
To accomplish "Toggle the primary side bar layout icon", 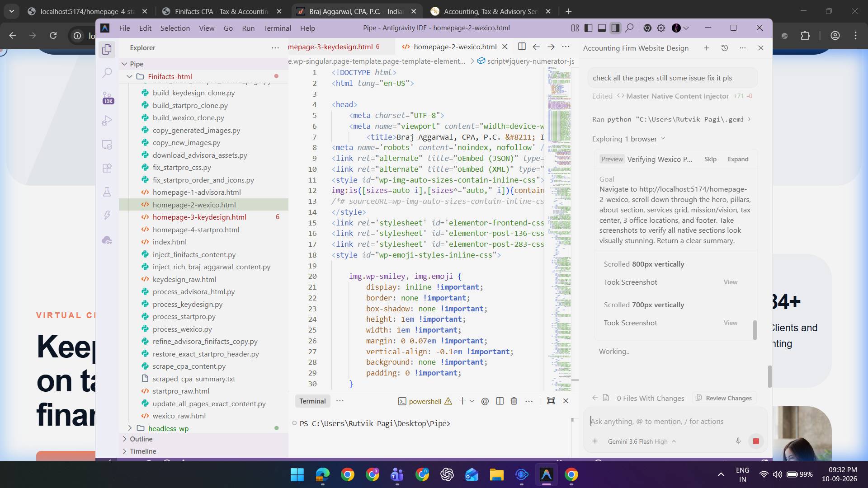I will (588, 28).
